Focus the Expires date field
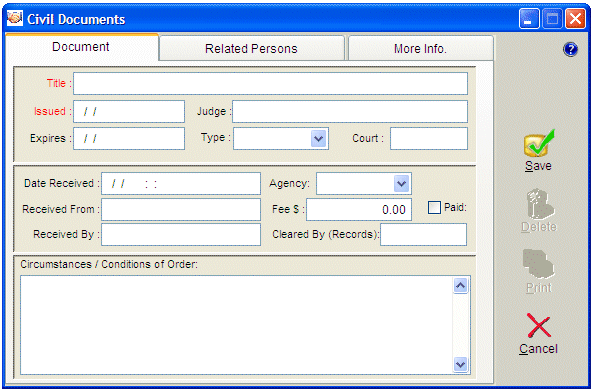This screenshot has width=594, height=392. coord(129,139)
